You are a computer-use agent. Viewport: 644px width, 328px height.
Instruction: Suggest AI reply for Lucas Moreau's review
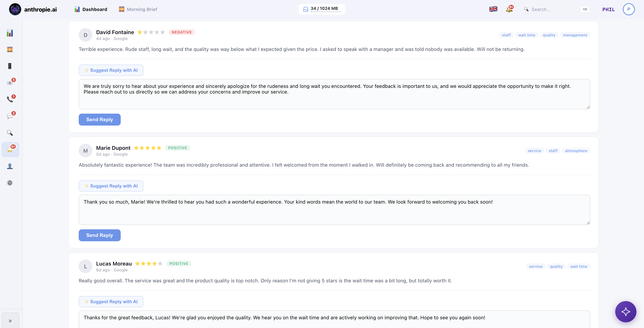[111, 302]
